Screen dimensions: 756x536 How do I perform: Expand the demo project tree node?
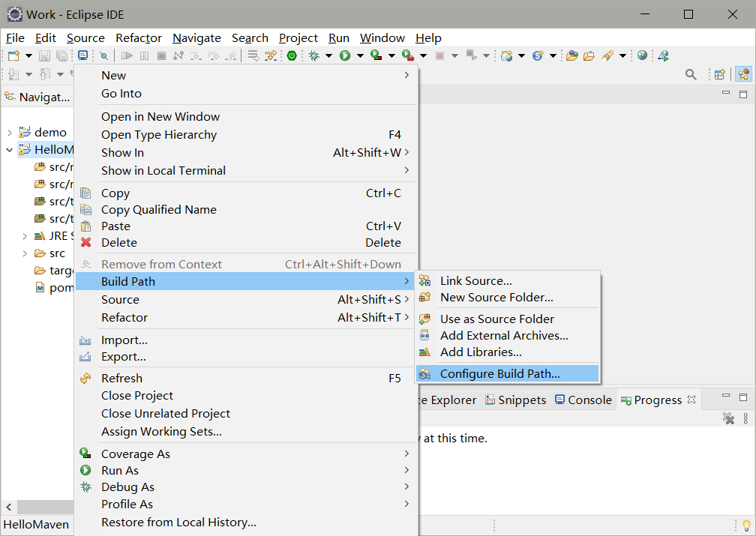tap(10, 132)
